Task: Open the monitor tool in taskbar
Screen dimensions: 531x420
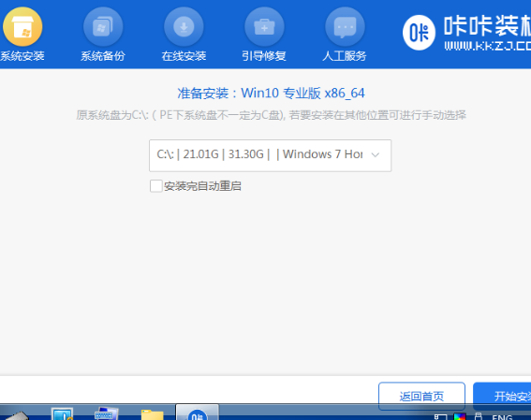Action: (x=62, y=413)
